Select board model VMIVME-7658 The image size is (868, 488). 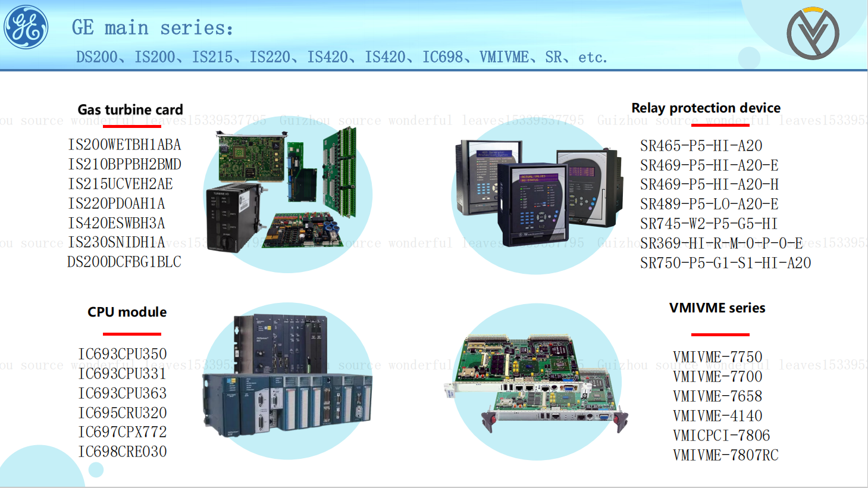717,396
